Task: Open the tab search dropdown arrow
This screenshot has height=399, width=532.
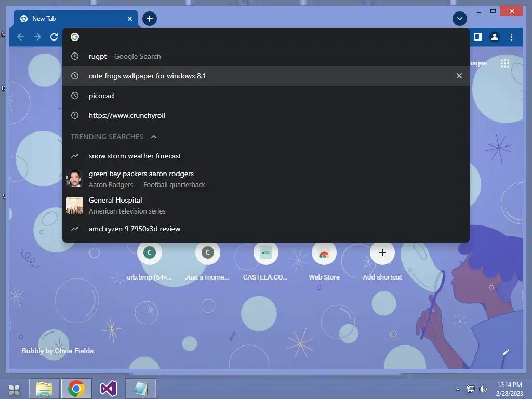Action: pos(460,19)
